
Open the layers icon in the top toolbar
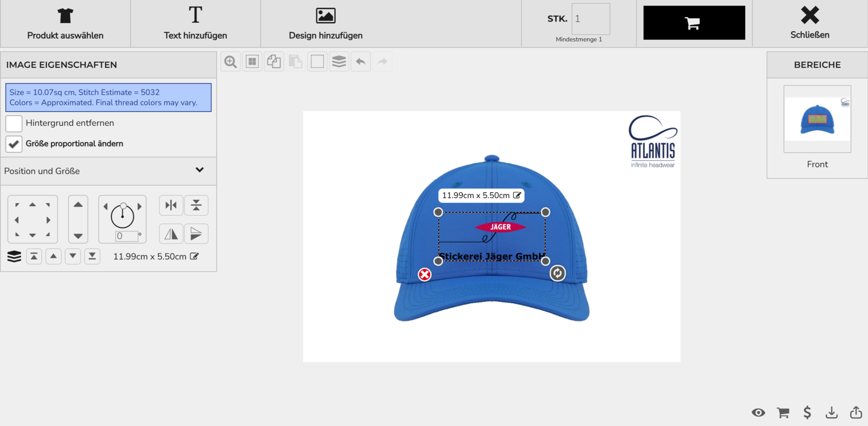click(339, 62)
